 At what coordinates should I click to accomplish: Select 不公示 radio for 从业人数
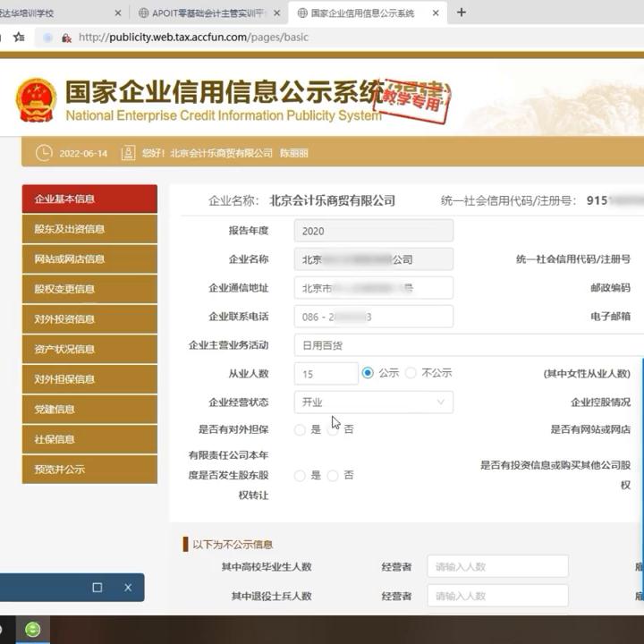[411, 373]
